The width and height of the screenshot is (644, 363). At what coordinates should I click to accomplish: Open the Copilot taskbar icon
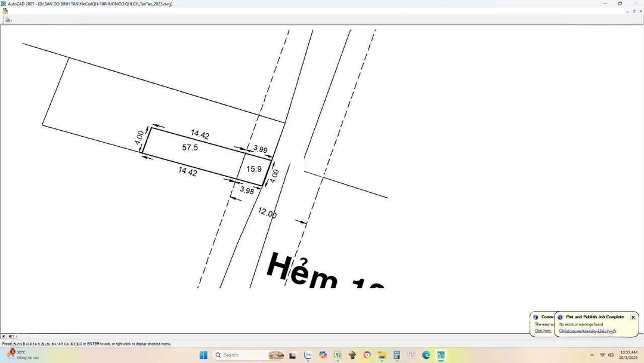[x=323, y=355]
